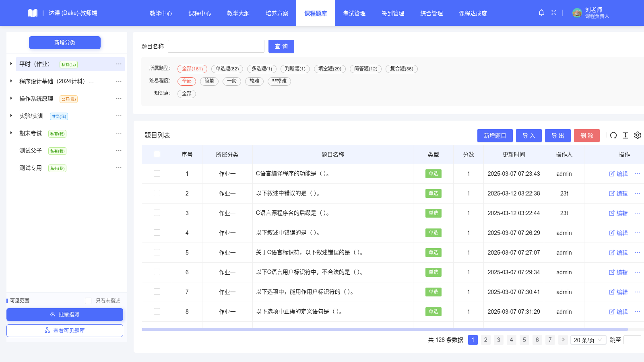
Task: Click the 跳至 page number field
Action: pos(632,340)
